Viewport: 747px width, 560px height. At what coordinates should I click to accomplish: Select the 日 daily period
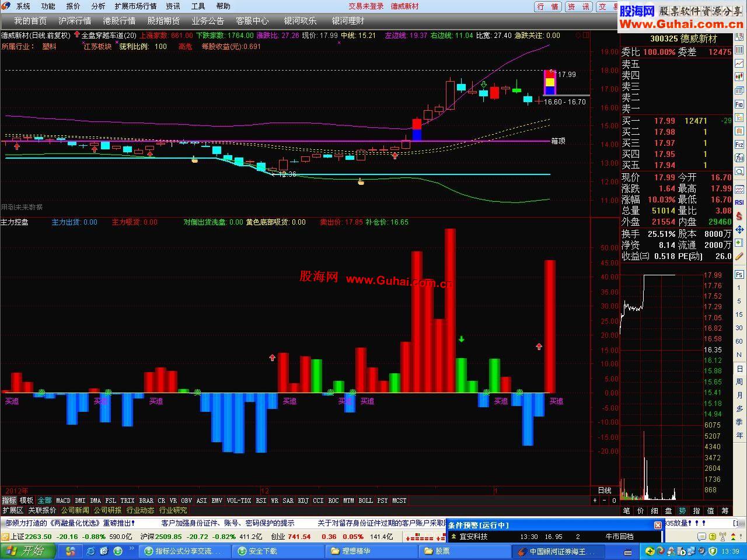739,369
